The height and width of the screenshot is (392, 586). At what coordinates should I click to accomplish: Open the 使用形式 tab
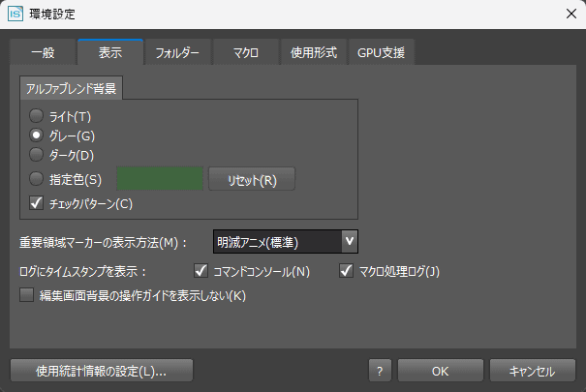pyautogui.click(x=314, y=52)
